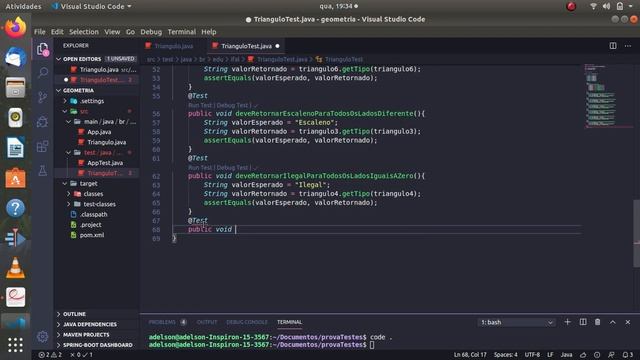Viewport: 640px width, 360px height.
Task: Open system volume indicator
Action: [607, 6]
